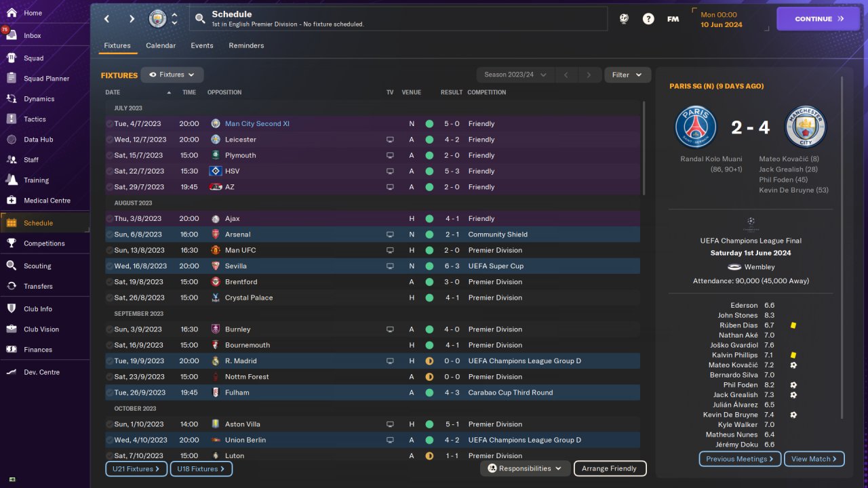This screenshot has height=488, width=868.
Task: Expand the Responsibilities dropdown
Action: pos(525,468)
